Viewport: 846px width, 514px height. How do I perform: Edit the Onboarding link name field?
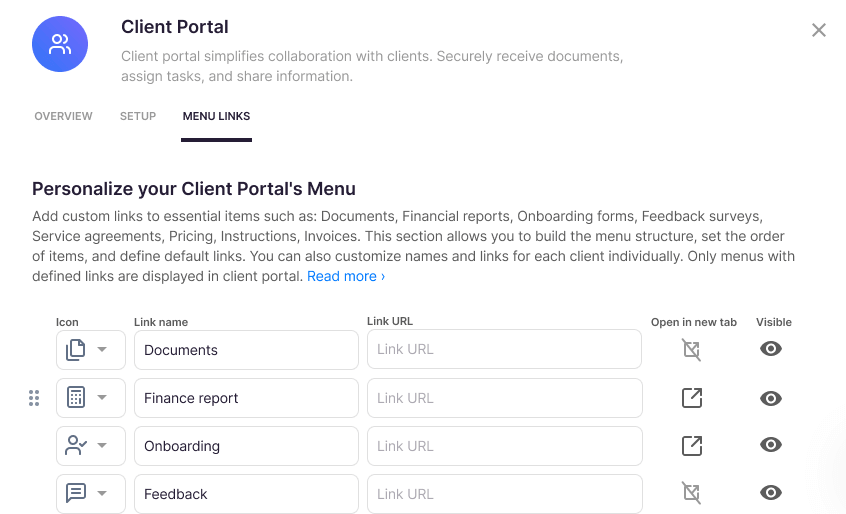click(246, 446)
